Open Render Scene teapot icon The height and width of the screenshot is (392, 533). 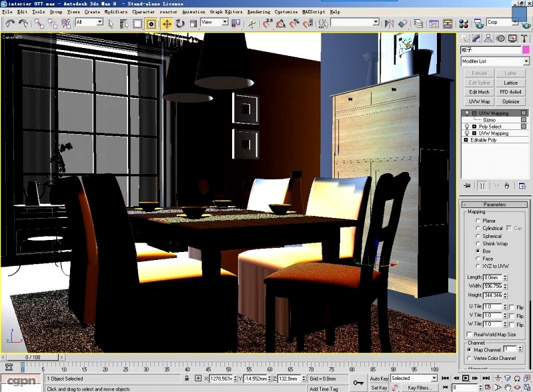(479, 23)
